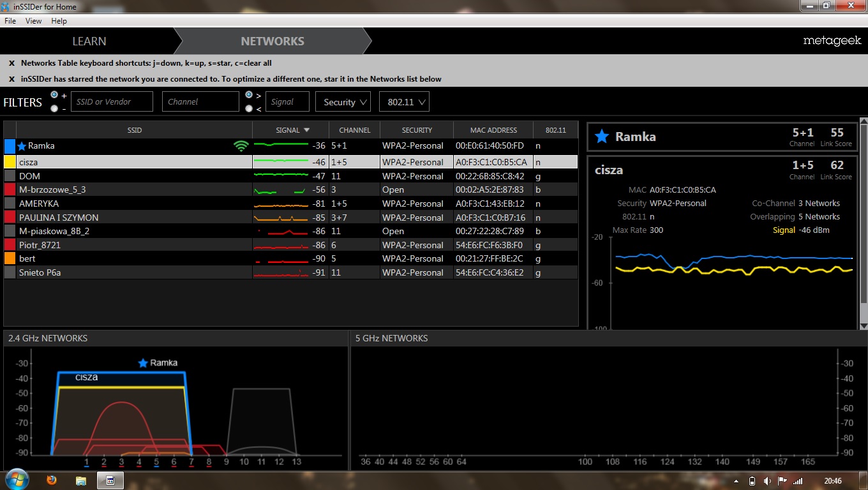Click the Action Center flag icon
The height and width of the screenshot is (490, 868).
tap(781, 480)
